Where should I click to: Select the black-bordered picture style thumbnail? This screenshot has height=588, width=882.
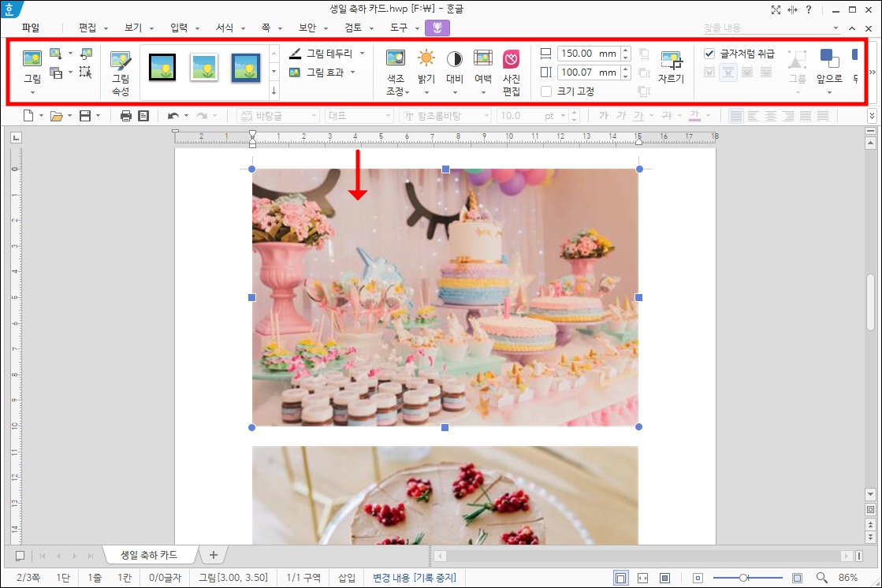[x=162, y=68]
